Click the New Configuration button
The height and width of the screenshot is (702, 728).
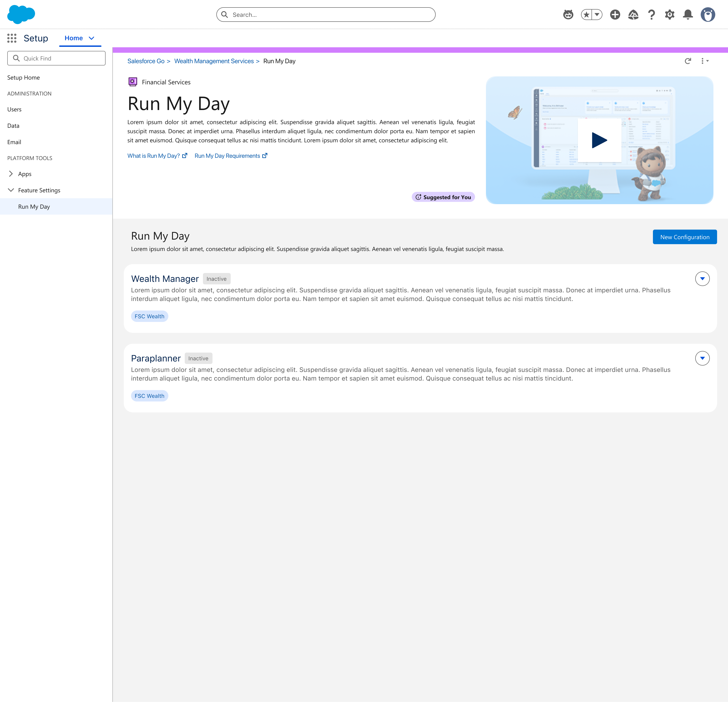click(x=685, y=237)
